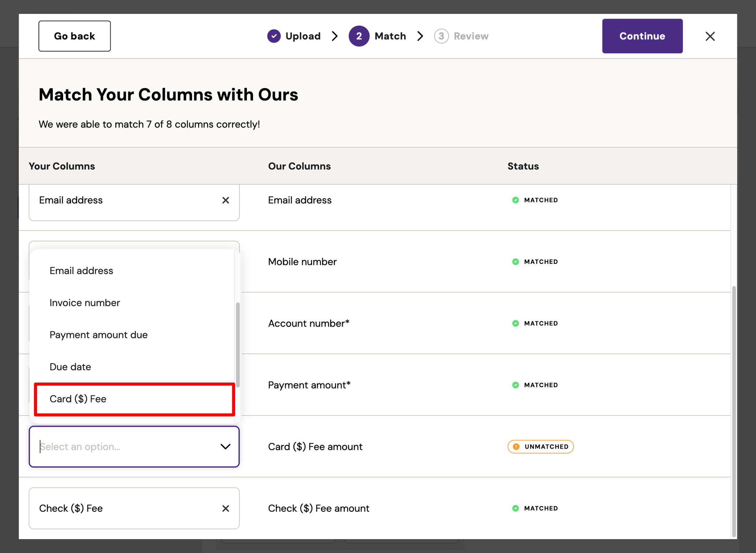
Task: Choose Card ($) Fee from the option list
Action: (x=78, y=399)
